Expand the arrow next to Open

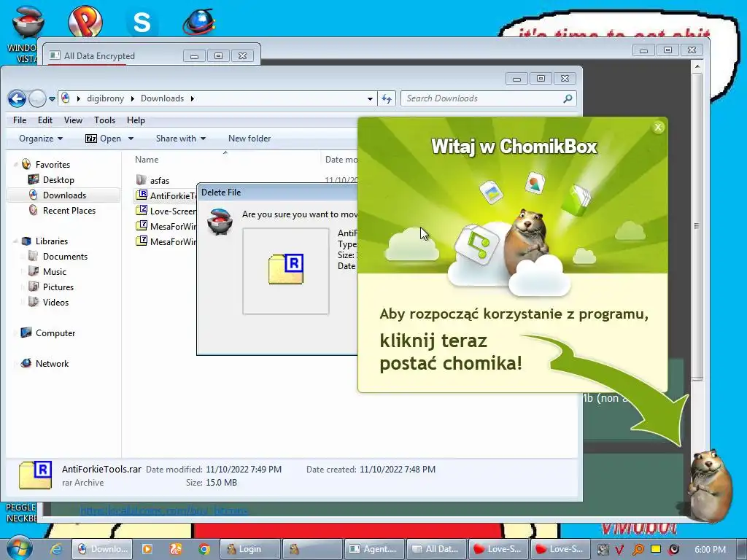click(x=131, y=139)
